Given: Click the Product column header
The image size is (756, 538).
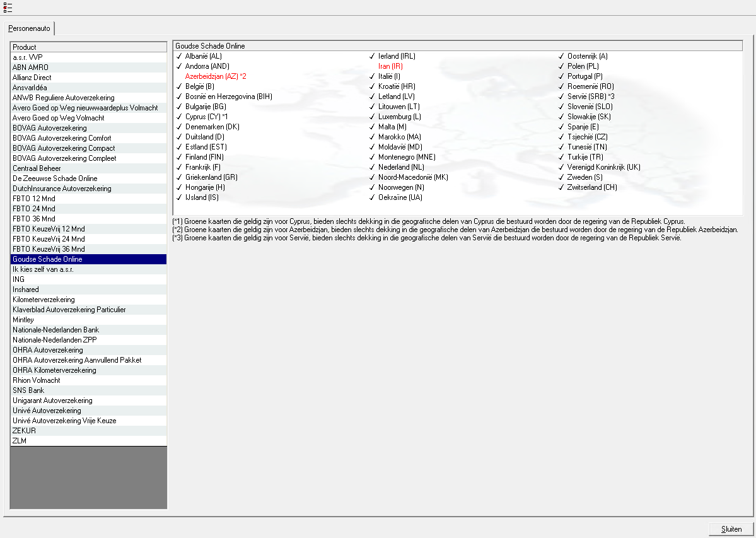Looking at the screenshot, I should [x=88, y=47].
